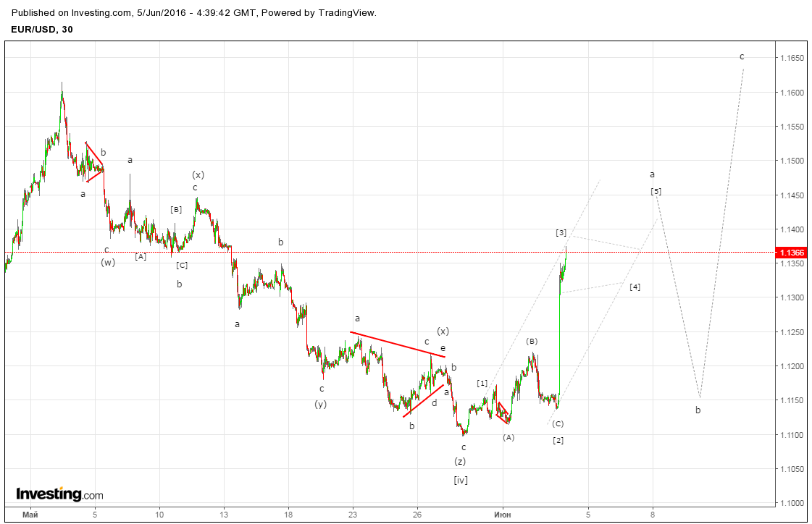Click the Июн date axis label
812x524 pixels.
[502, 515]
